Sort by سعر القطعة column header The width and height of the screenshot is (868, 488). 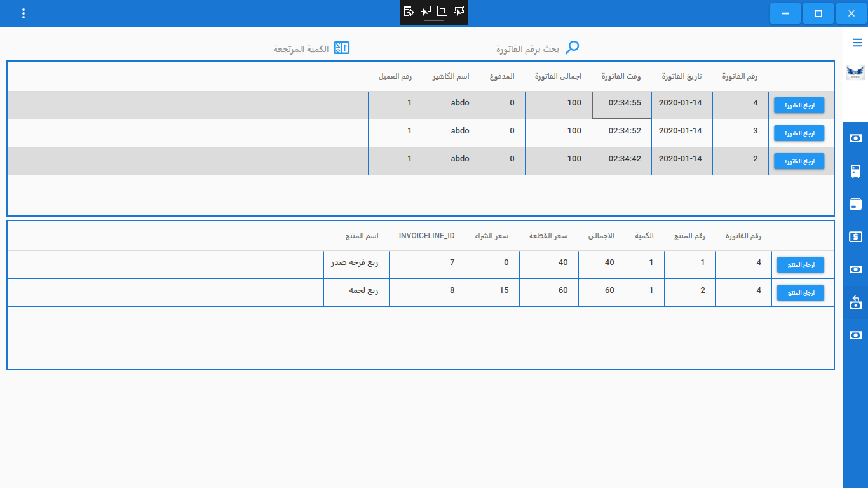point(548,236)
